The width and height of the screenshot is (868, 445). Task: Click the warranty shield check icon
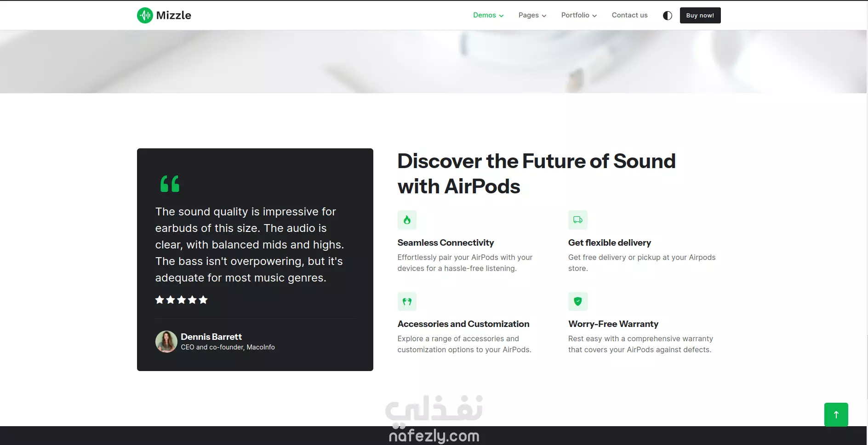click(x=578, y=302)
